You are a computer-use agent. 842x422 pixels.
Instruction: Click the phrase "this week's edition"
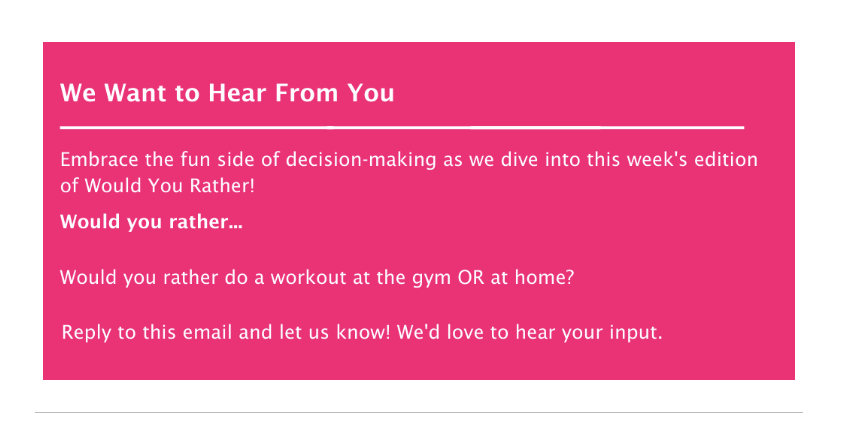tap(672, 159)
